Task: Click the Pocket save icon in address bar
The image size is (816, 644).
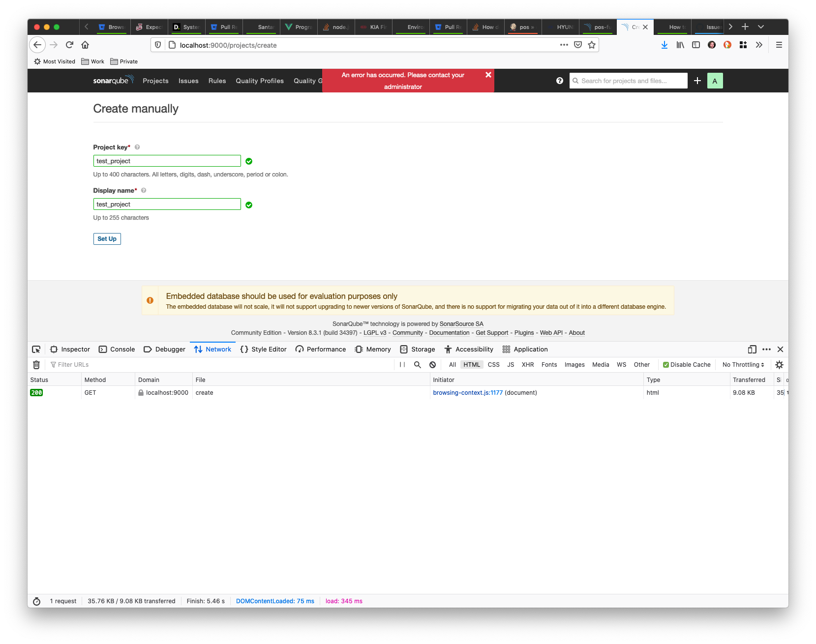Action: point(578,45)
